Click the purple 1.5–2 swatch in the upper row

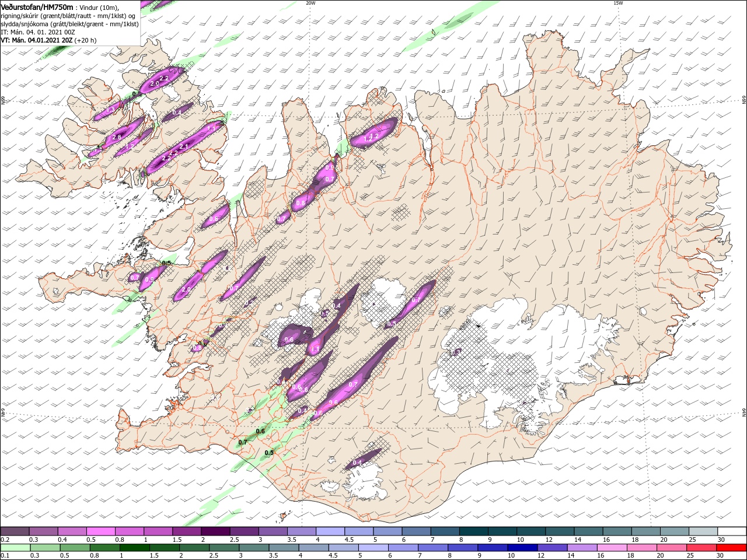[187, 531]
